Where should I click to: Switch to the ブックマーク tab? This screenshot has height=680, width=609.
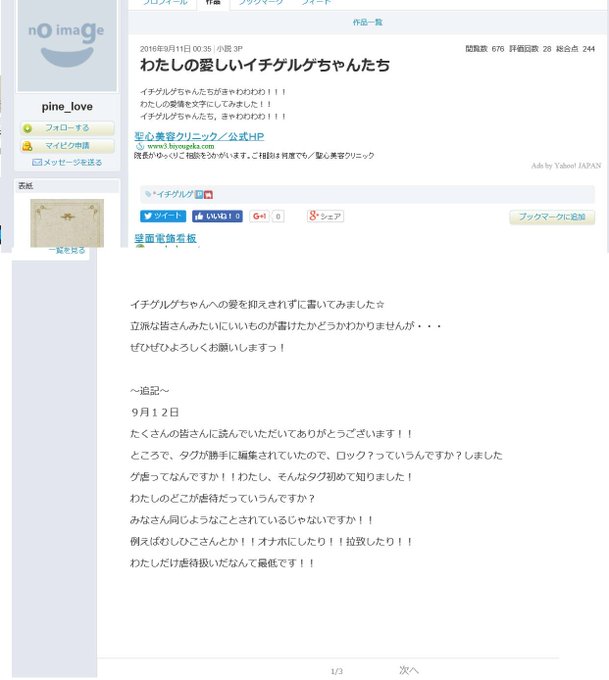coord(261,3)
